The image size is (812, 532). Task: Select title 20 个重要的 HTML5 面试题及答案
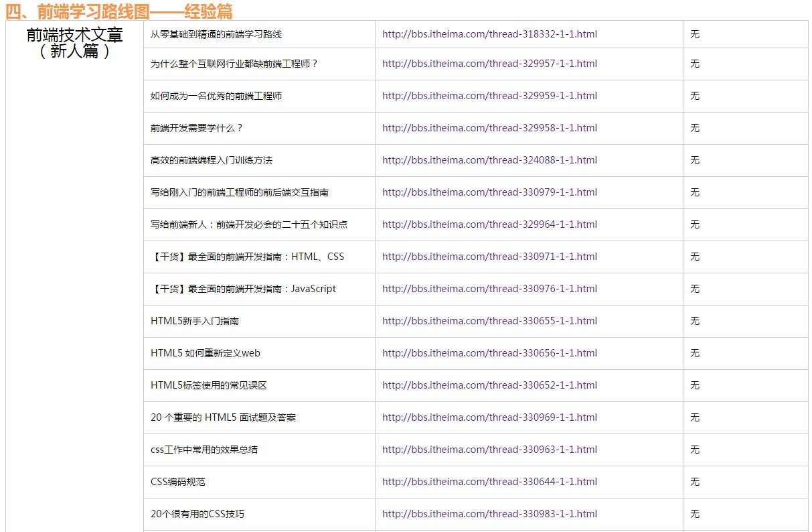coord(224,417)
